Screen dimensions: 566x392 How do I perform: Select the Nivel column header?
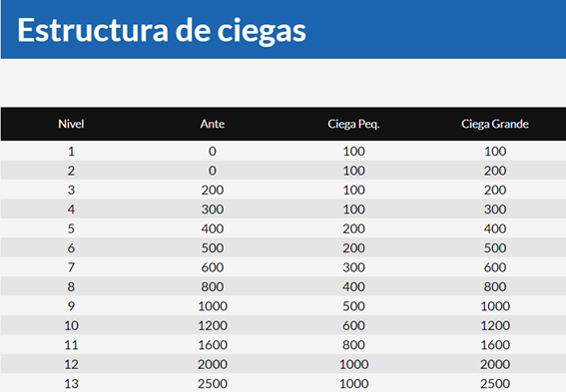tap(71, 124)
